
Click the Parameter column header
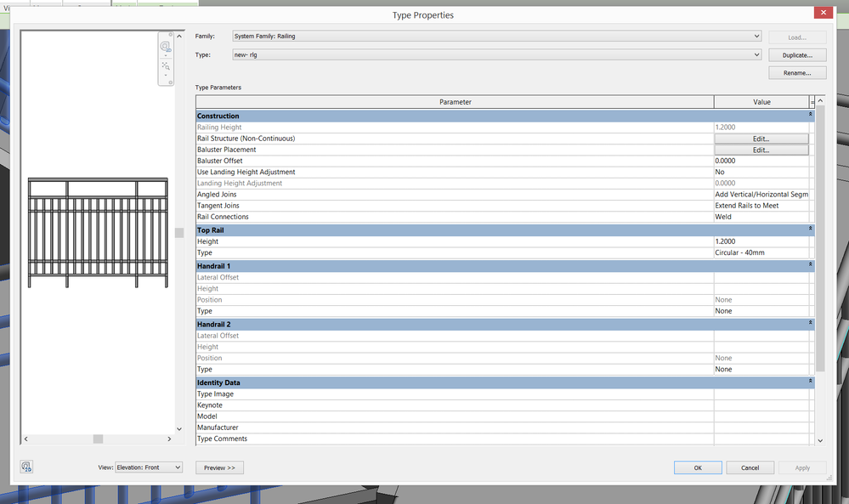click(x=455, y=102)
